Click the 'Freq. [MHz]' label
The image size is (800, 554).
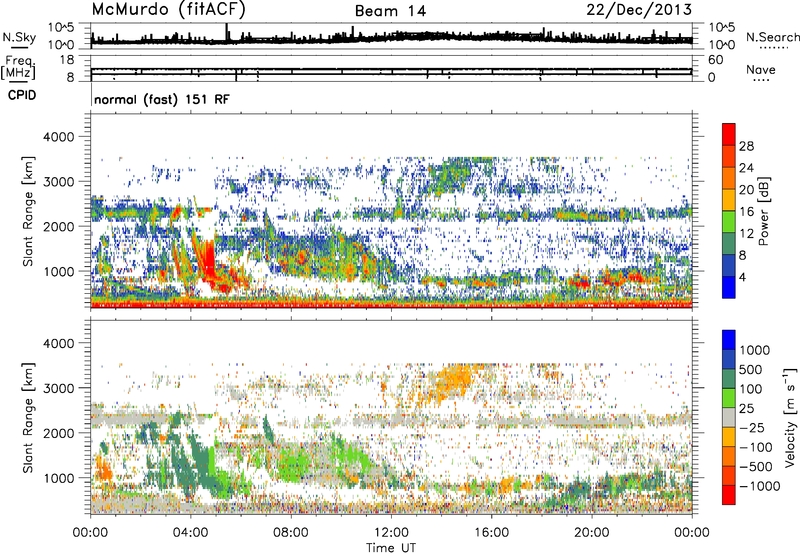pyautogui.click(x=18, y=67)
